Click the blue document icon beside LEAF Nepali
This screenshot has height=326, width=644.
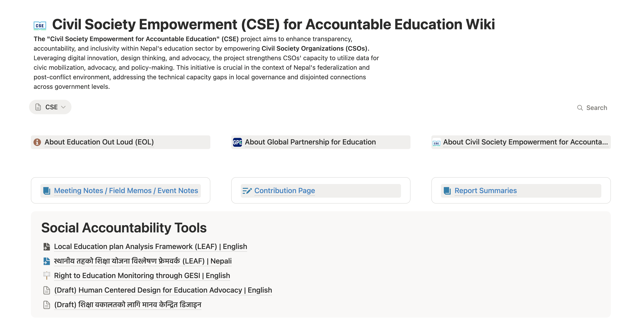(47, 261)
